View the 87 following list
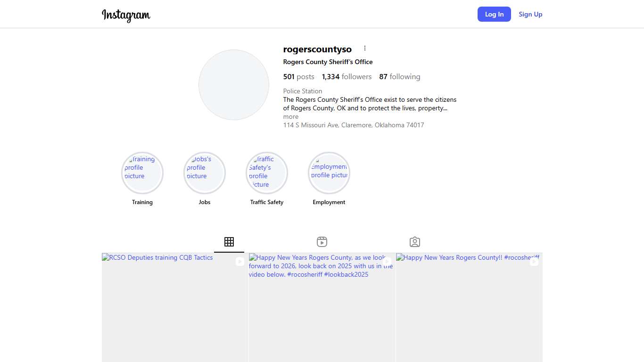This screenshot has width=644, height=362. 399,77
